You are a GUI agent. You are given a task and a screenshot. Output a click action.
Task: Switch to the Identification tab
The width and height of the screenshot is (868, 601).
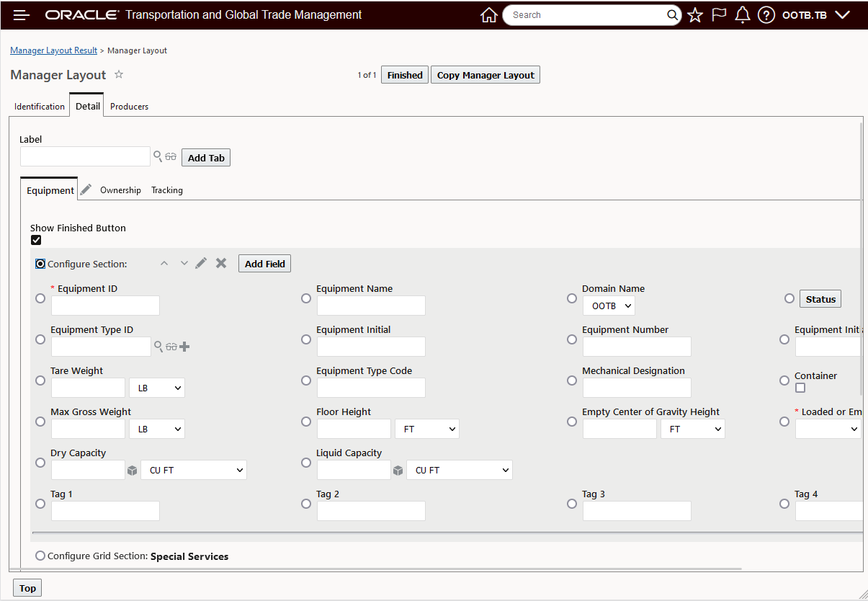coord(40,106)
